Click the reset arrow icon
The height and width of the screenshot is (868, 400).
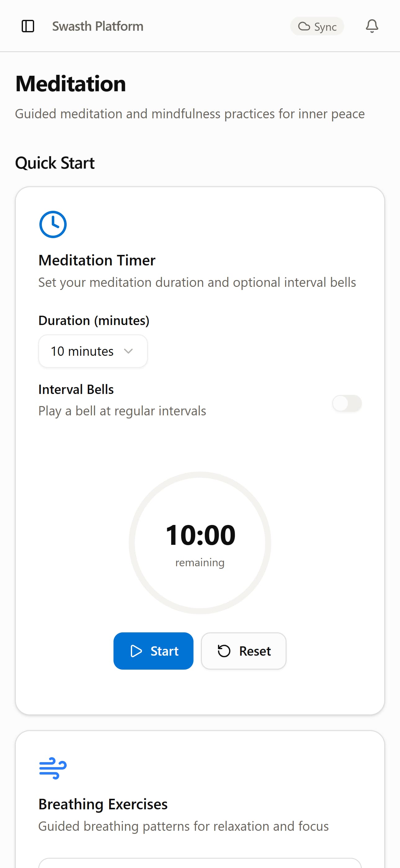(x=224, y=651)
